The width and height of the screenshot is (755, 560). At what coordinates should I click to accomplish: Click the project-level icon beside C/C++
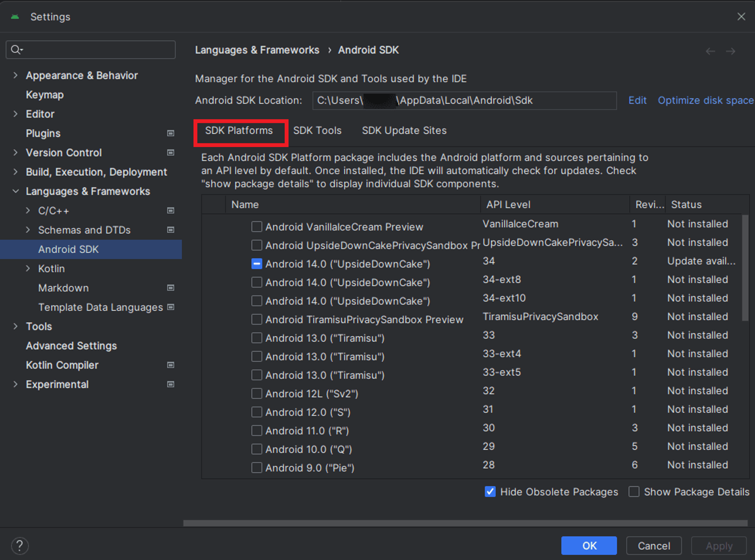coord(170,211)
